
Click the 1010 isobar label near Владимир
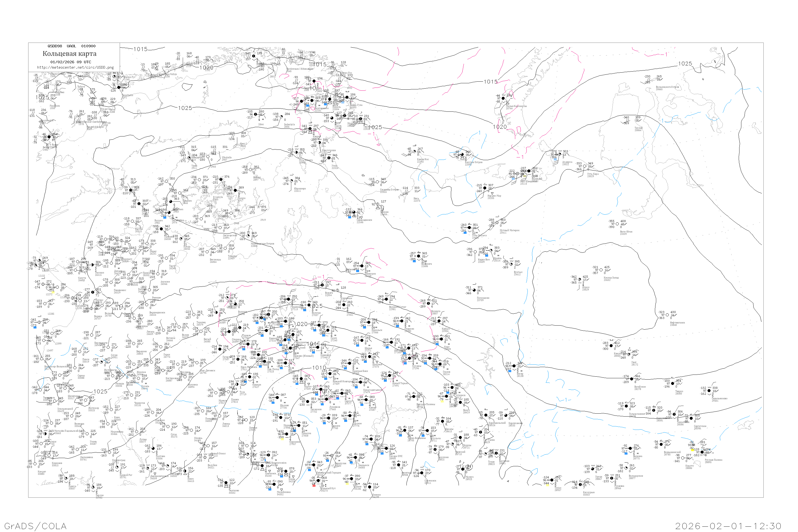click(319, 368)
